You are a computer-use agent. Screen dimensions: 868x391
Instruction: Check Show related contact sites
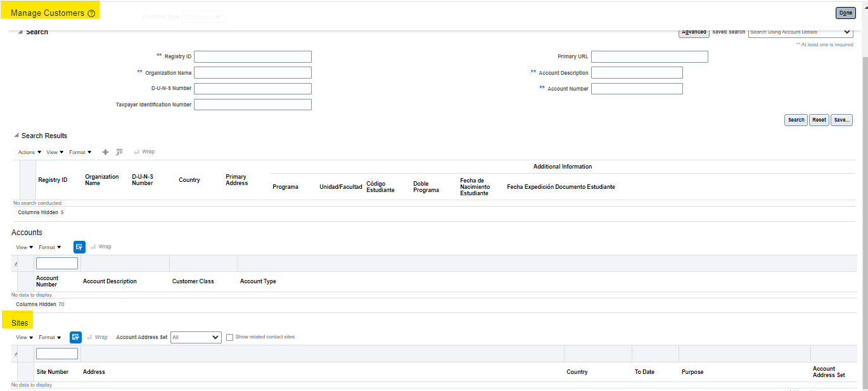point(230,337)
